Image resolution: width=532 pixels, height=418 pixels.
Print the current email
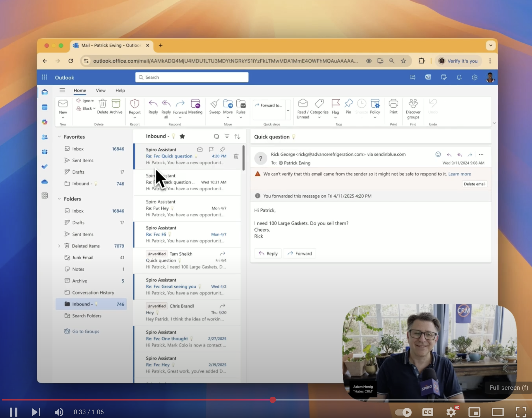393,104
